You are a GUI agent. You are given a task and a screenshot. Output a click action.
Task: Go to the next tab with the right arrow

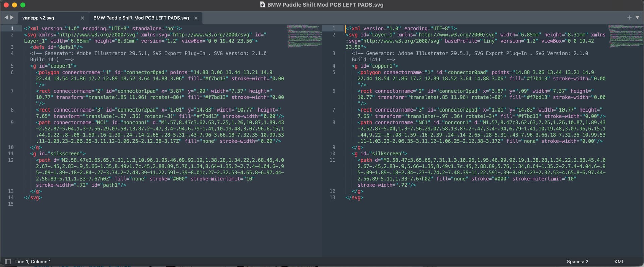[12, 17]
